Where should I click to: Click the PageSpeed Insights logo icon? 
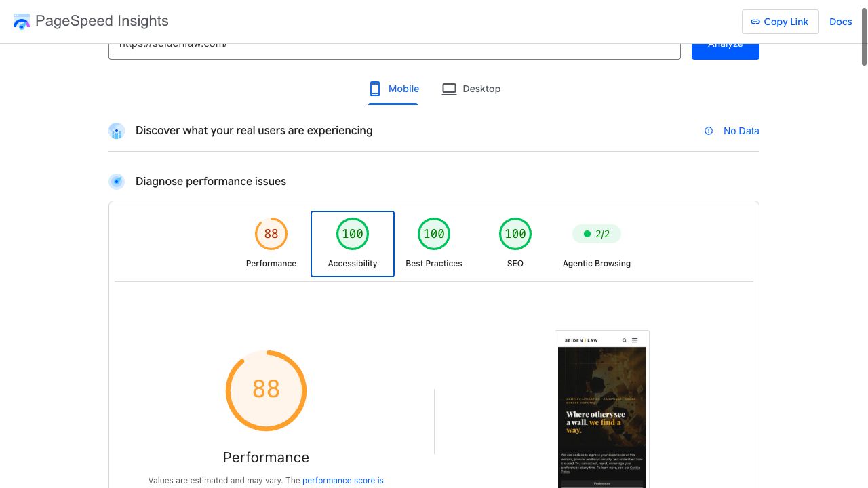22,22
